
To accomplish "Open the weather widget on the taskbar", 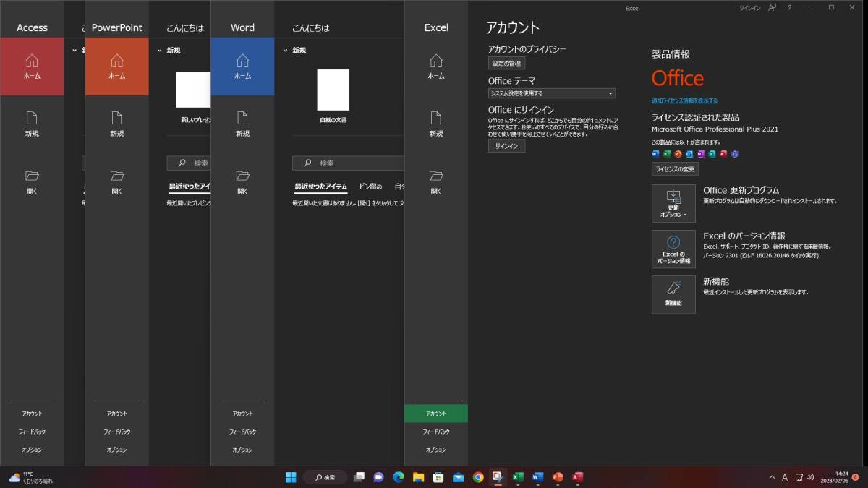I will [30, 477].
